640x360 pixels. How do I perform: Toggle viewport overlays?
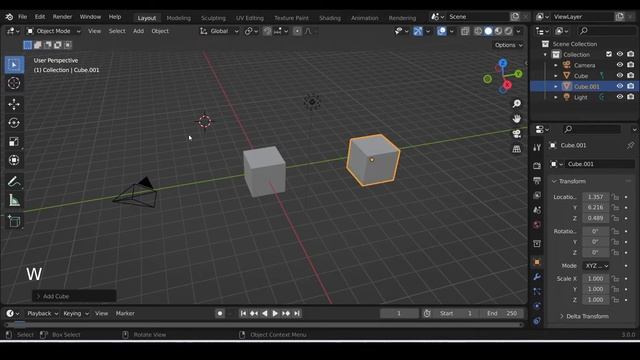(442, 31)
